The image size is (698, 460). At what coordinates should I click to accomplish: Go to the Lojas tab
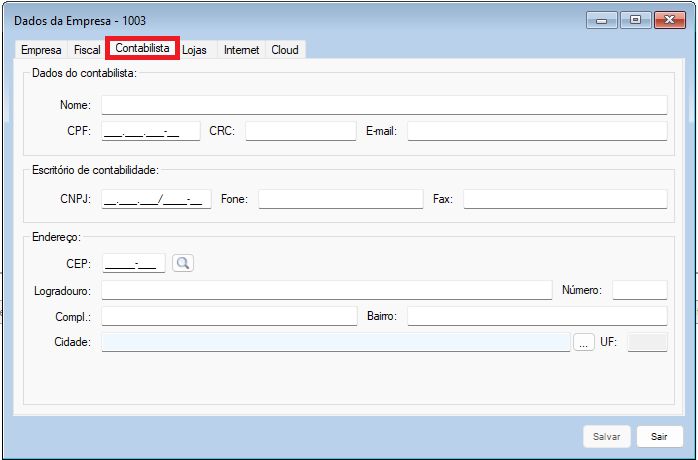194,50
